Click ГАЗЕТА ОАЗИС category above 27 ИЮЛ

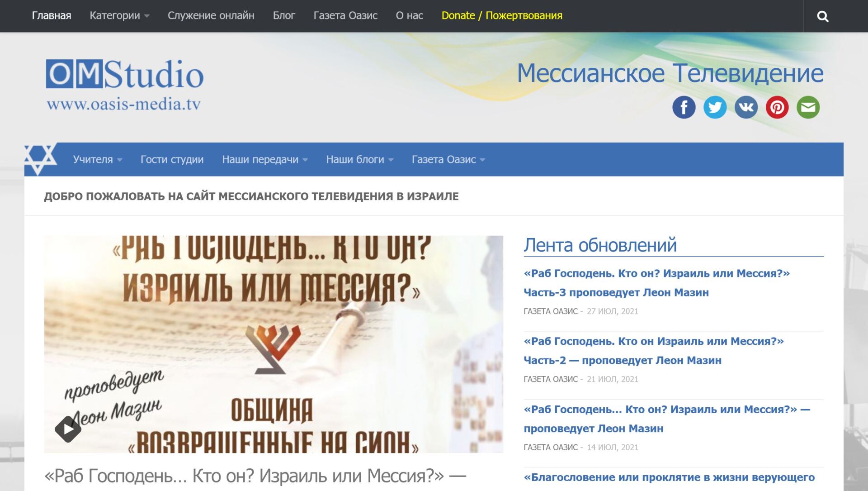[x=551, y=311]
